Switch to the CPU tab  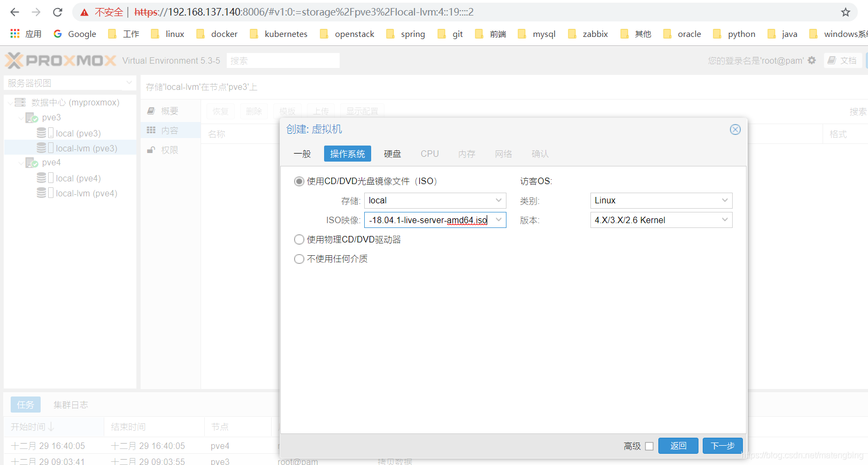[x=429, y=154]
